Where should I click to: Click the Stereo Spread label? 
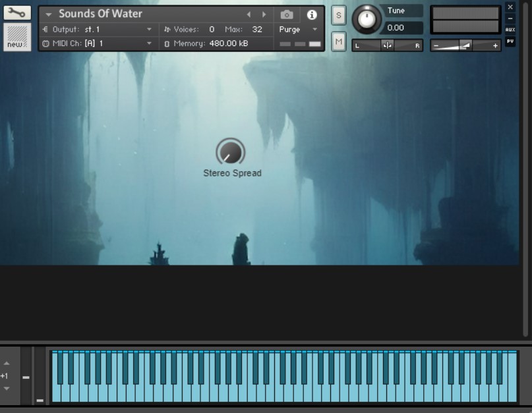(233, 173)
